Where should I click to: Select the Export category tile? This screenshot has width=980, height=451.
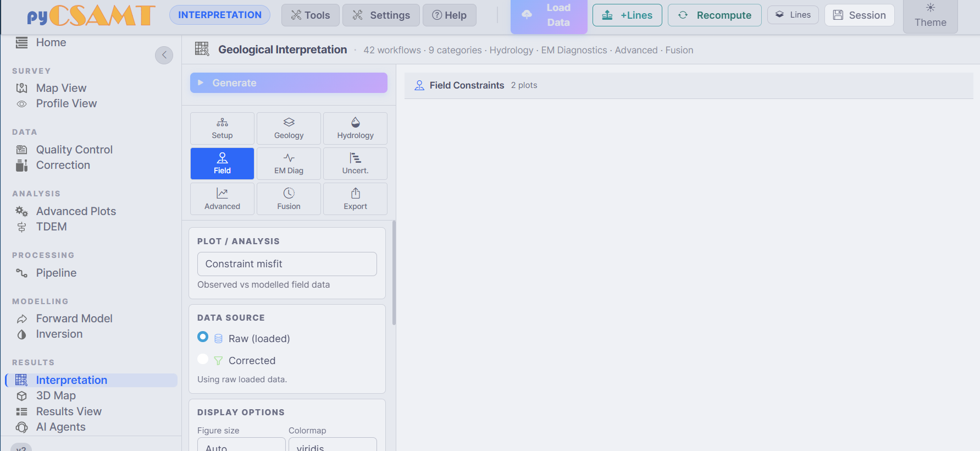355,199
